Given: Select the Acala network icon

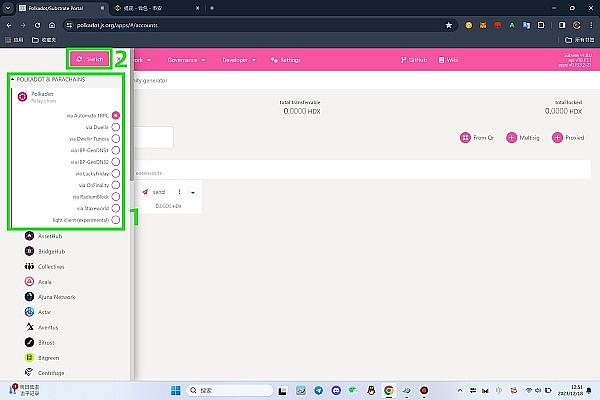Looking at the screenshot, I should pyautogui.click(x=29, y=282).
